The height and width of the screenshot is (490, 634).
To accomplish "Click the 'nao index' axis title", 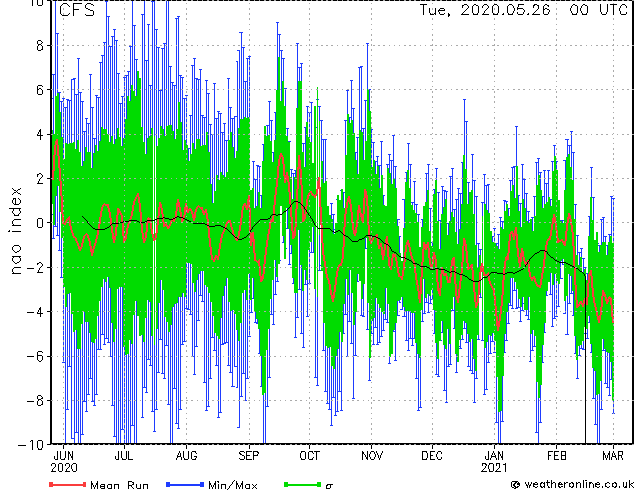I will click(x=15, y=231).
